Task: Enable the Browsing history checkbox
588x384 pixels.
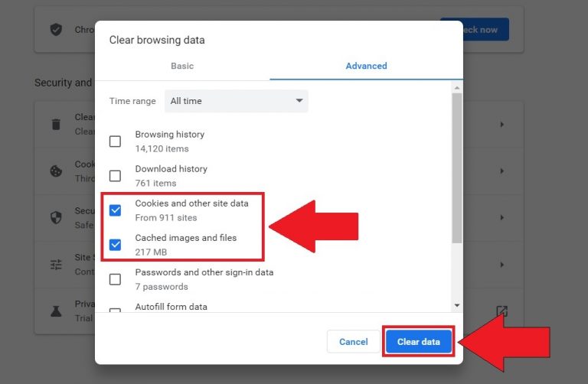Action: pyautogui.click(x=115, y=142)
